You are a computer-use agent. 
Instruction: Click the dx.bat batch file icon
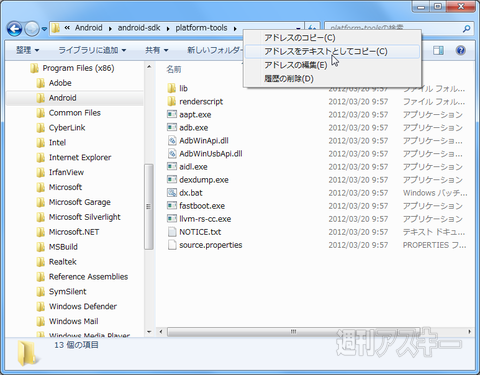click(x=172, y=193)
